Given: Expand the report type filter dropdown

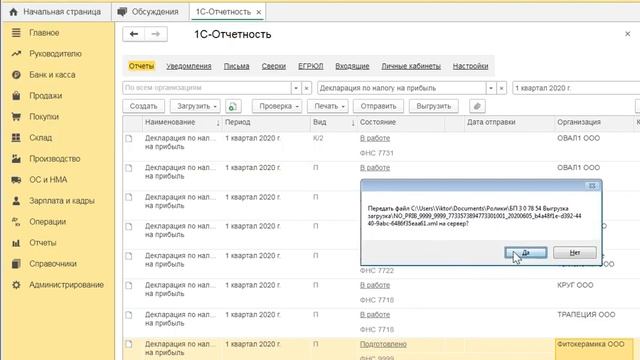Looking at the screenshot, I should [491, 88].
